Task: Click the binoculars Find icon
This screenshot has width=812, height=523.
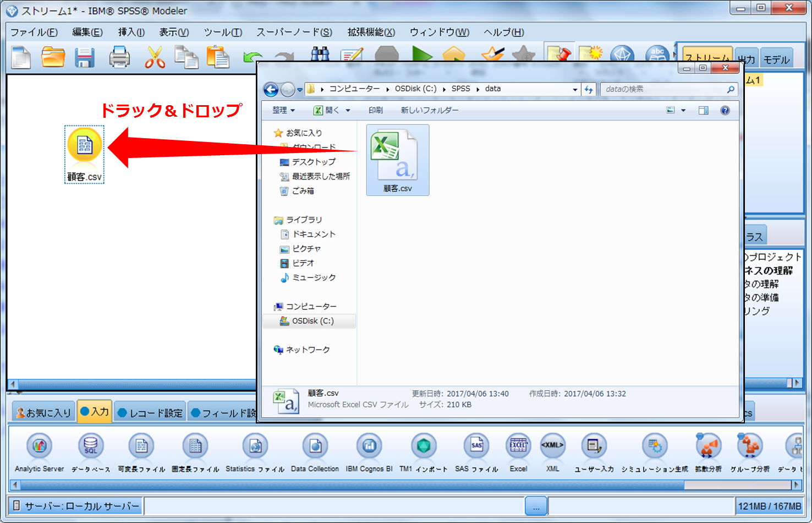Action: click(x=320, y=53)
